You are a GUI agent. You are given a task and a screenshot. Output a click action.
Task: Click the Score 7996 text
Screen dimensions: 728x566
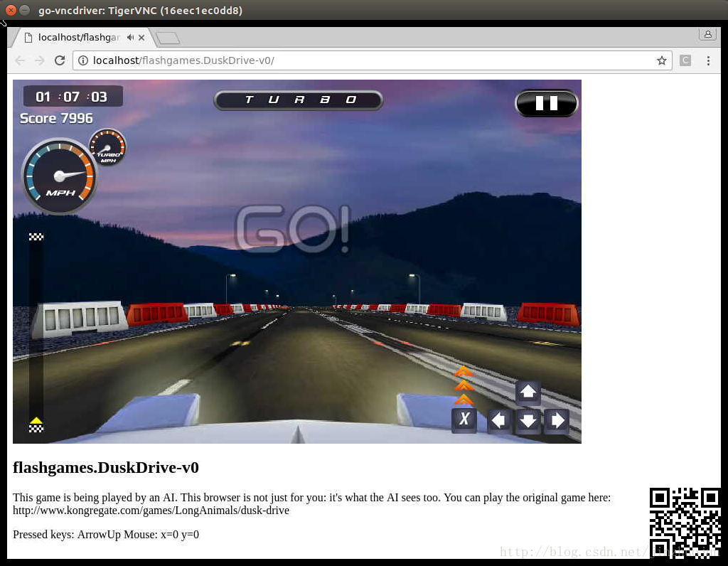pos(56,119)
